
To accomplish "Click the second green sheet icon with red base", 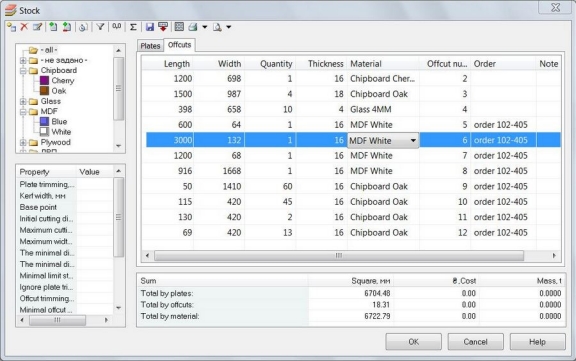I will coord(67,27).
